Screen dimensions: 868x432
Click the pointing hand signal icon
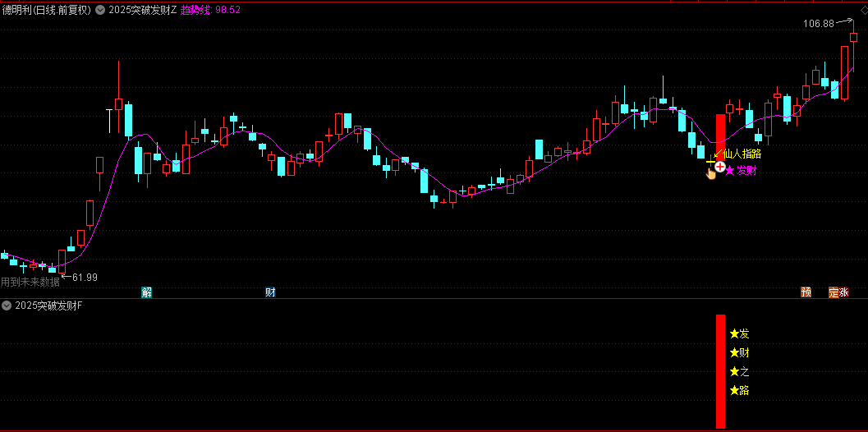711,174
